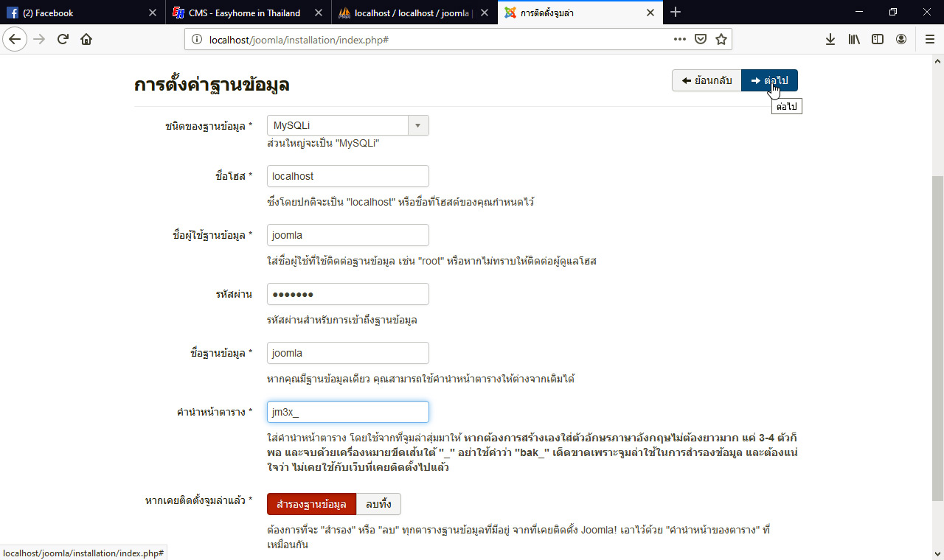Navigate back with the browser back arrow
This screenshot has height=560, width=944.
point(15,39)
